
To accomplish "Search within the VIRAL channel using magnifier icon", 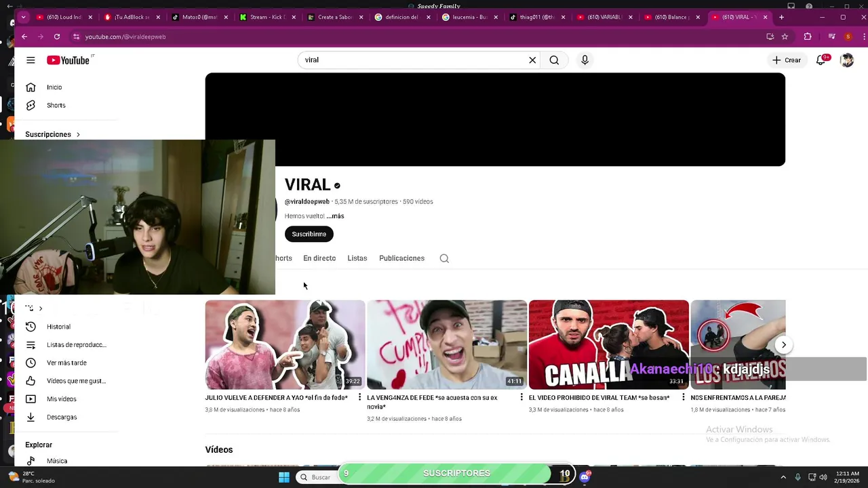I will pyautogui.click(x=444, y=258).
